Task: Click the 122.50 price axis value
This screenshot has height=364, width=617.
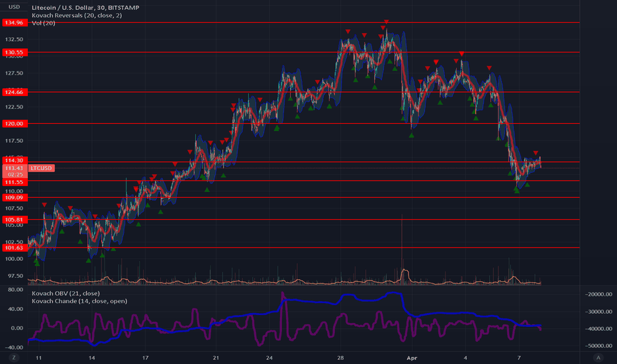Action: (x=14, y=107)
